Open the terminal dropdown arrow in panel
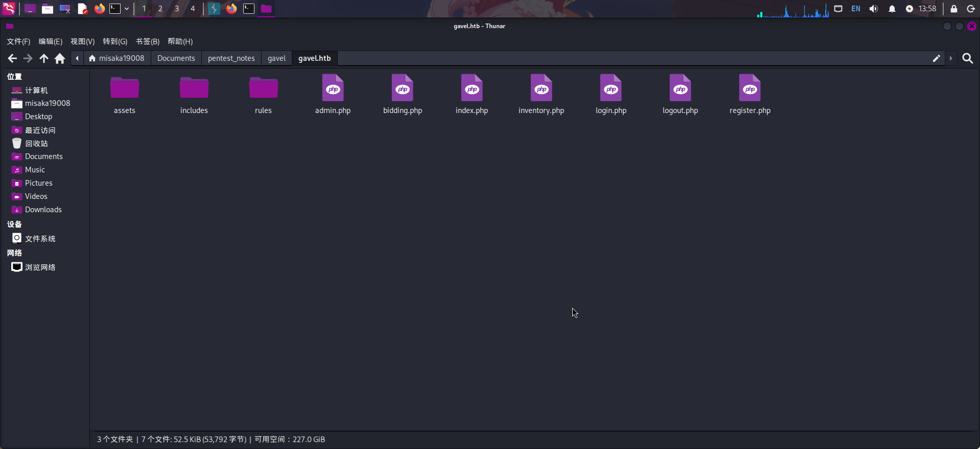The height and width of the screenshot is (449, 980). 127,9
